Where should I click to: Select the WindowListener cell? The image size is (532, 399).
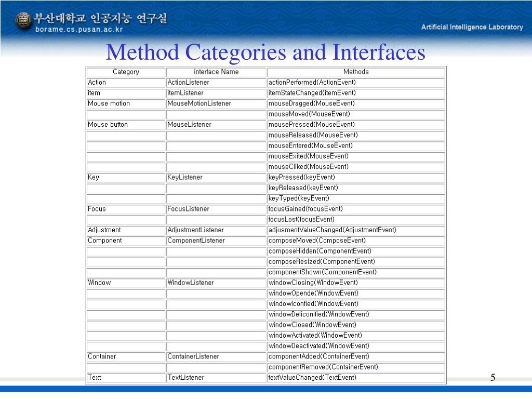[216, 283]
